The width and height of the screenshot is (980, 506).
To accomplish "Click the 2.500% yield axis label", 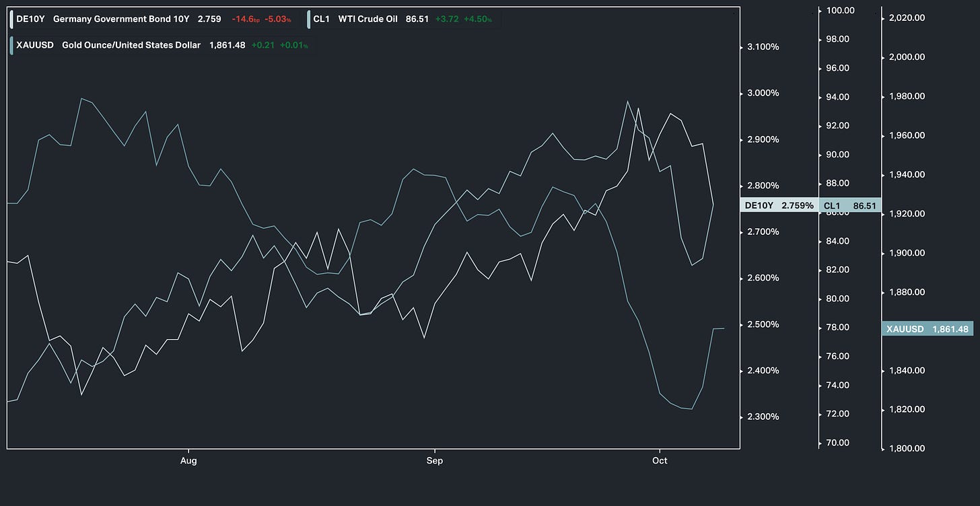I will point(763,324).
